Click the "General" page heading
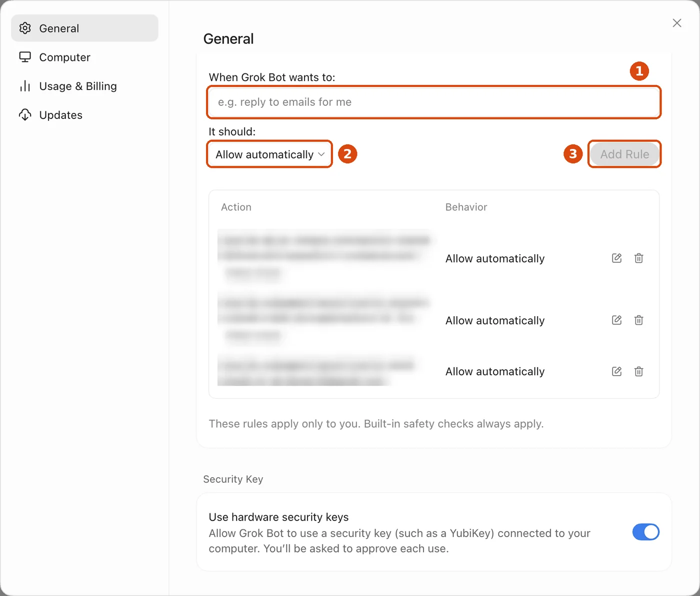The width and height of the screenshot is (700, 596). coord(228,39)
